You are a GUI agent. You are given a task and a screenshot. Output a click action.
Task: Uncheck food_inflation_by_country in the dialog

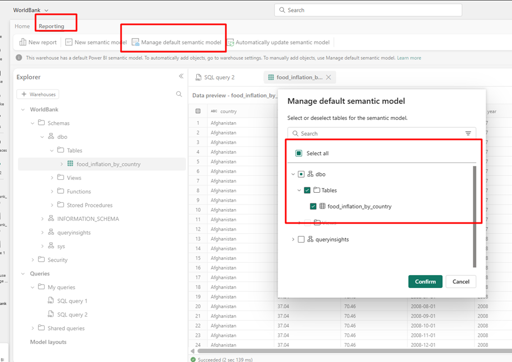tap(313, 206)
